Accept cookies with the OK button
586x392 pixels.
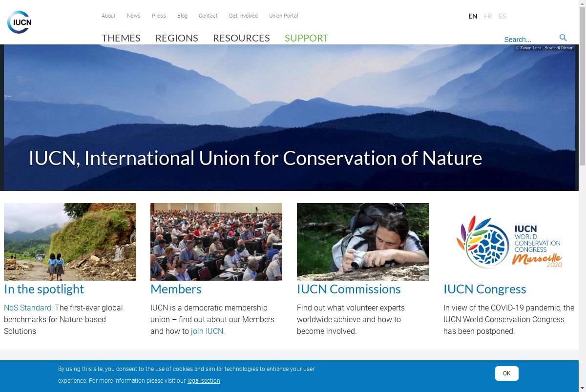click(x=507, y=373)
